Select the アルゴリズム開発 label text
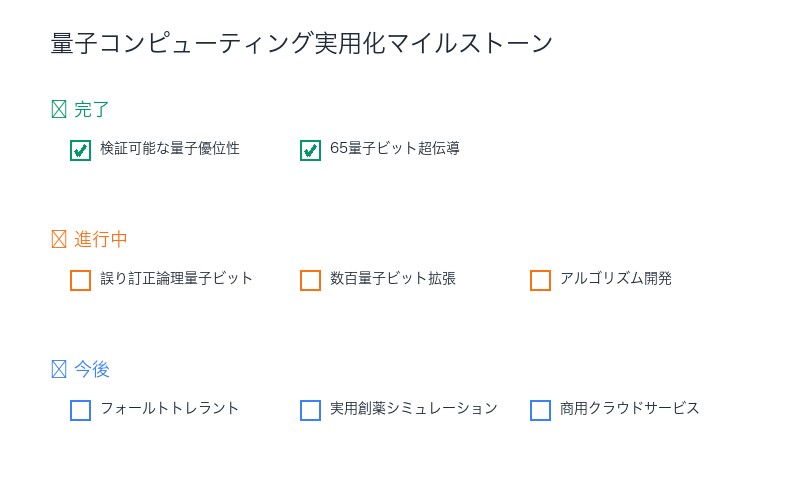The width and height of the screenshot is (800, 500). pyautogui.click(x=616, y=279)
